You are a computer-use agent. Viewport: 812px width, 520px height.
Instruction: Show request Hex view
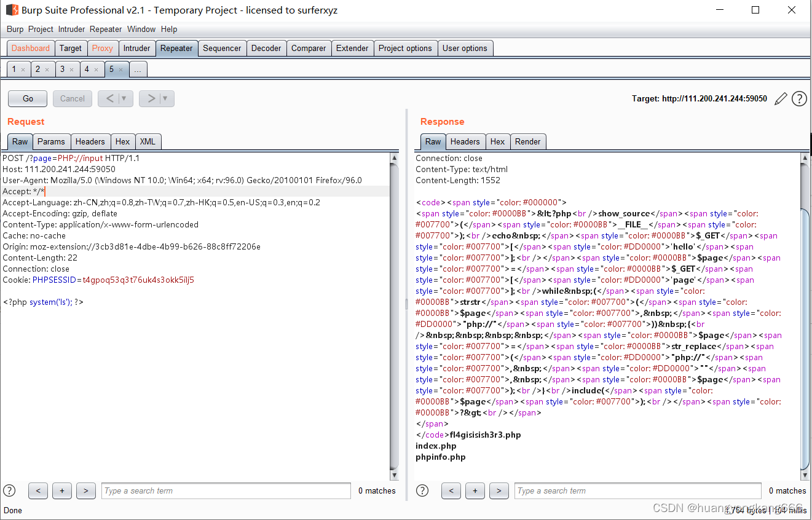tap(123, 141)
